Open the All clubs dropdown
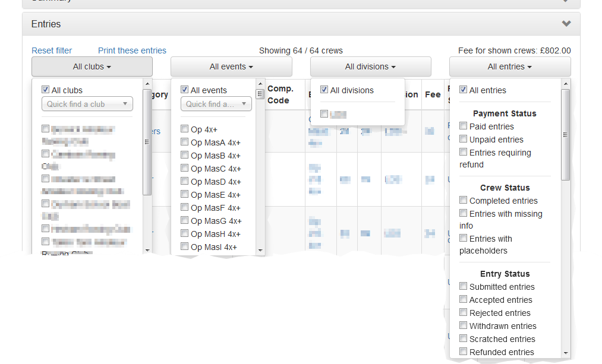Viewport: 602px width, 364px height. [92, 67]
